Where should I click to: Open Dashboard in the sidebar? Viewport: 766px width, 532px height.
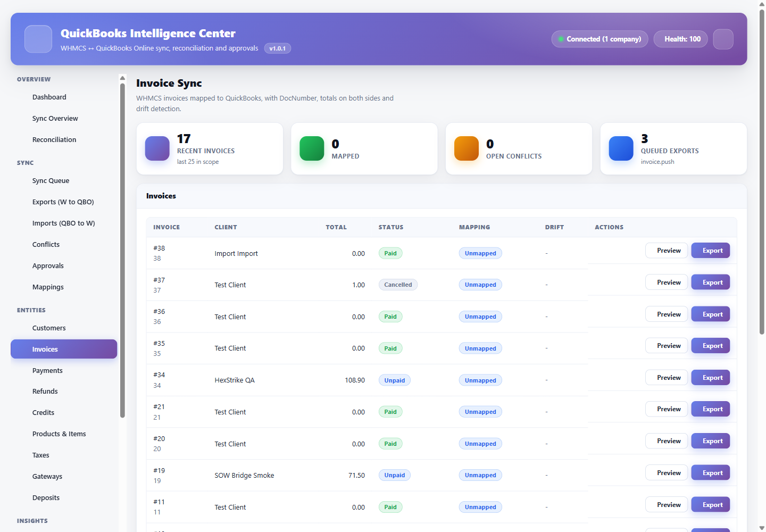tap(64, 97)
